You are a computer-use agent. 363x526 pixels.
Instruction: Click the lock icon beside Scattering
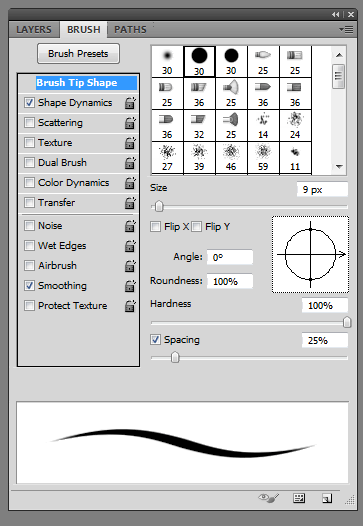pos(130,123)
